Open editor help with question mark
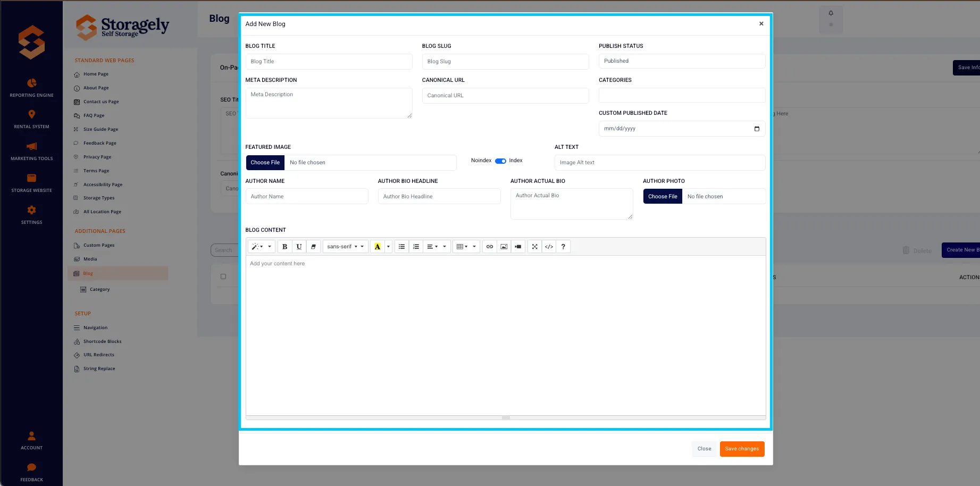The height and width of the screenshot is (486, 980). pos(563,247)
